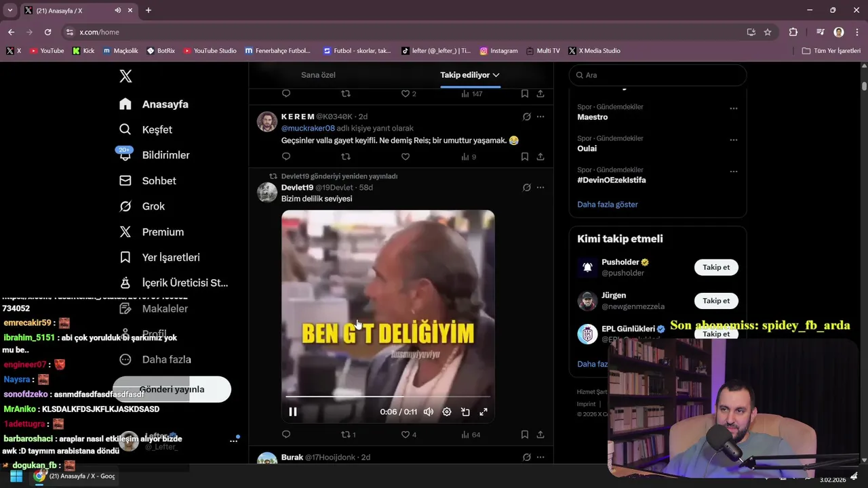The image size is (868, 488).
Task: Go to Anasayfa in the sidebar
Action: click(154, 104)
